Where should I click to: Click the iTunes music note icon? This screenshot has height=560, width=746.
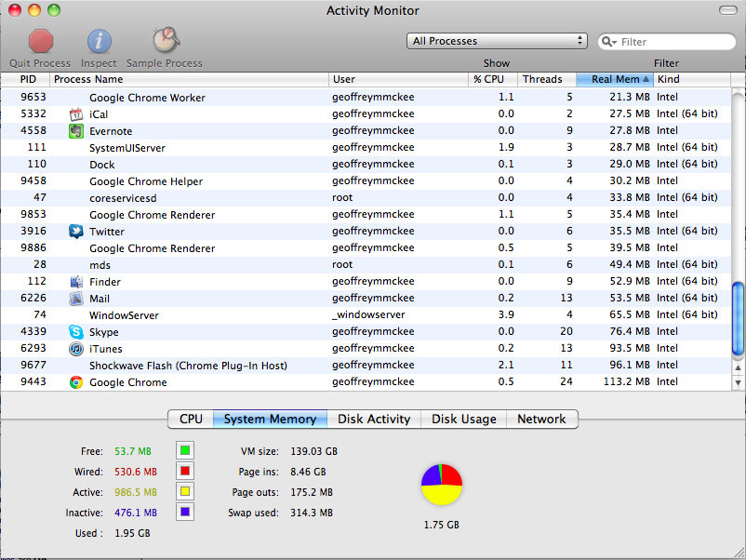coord(76,349)
